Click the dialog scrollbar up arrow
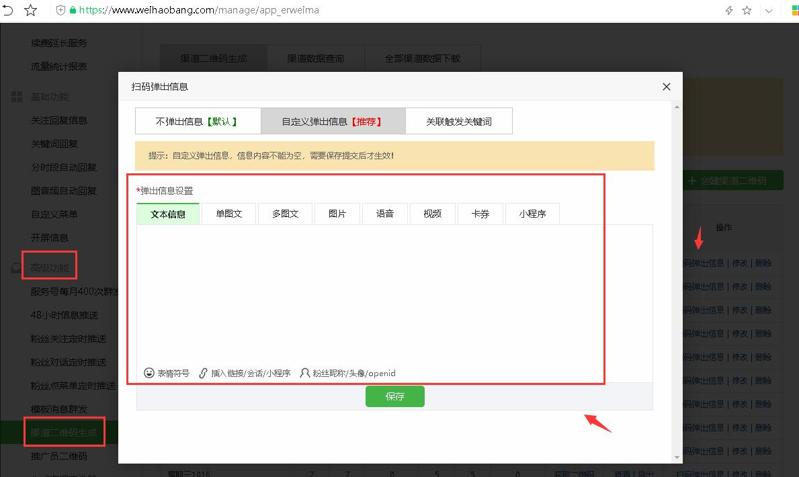 pyautogui.click(x=677, y=107)
